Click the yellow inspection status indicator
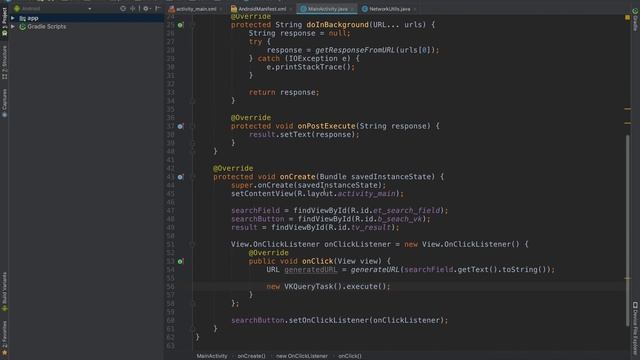The image size is (640, 360). [627, 18]
